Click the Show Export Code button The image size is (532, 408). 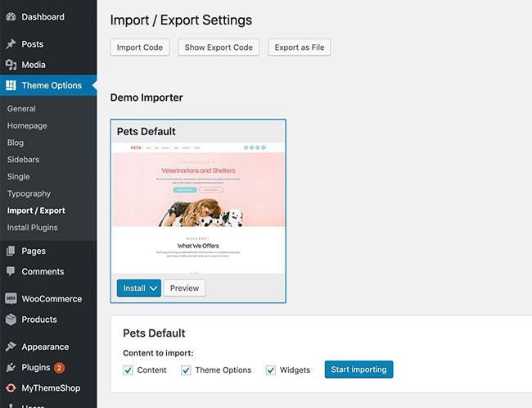point(219,48)
